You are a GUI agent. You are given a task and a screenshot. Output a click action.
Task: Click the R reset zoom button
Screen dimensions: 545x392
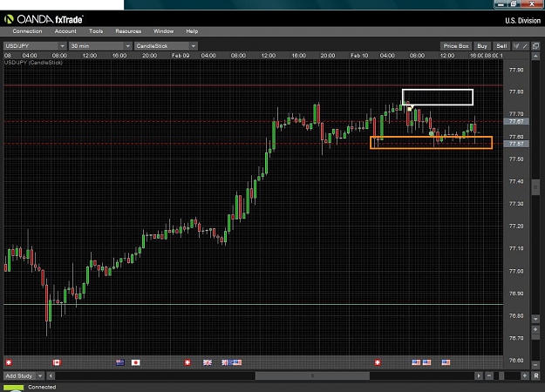pyautogui.click(x=535, y=375)
